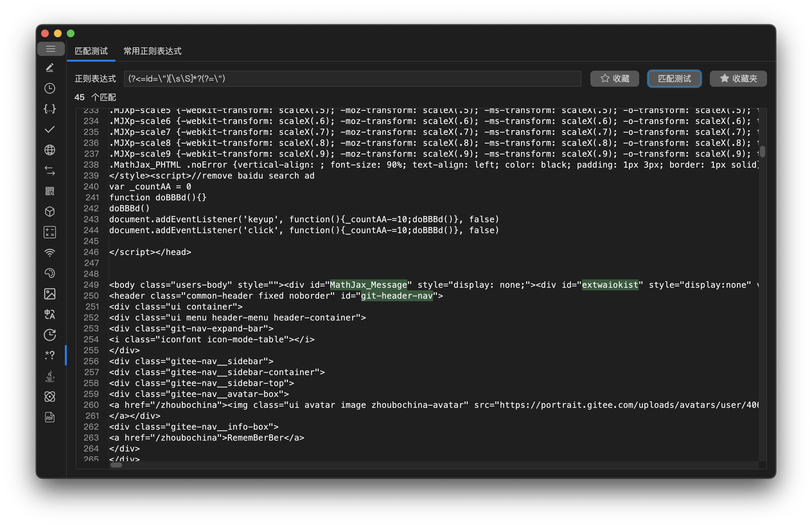Open the Java coffee cup tool
Viewport: 812px width, 526px height.
click(x=50, y=376)
